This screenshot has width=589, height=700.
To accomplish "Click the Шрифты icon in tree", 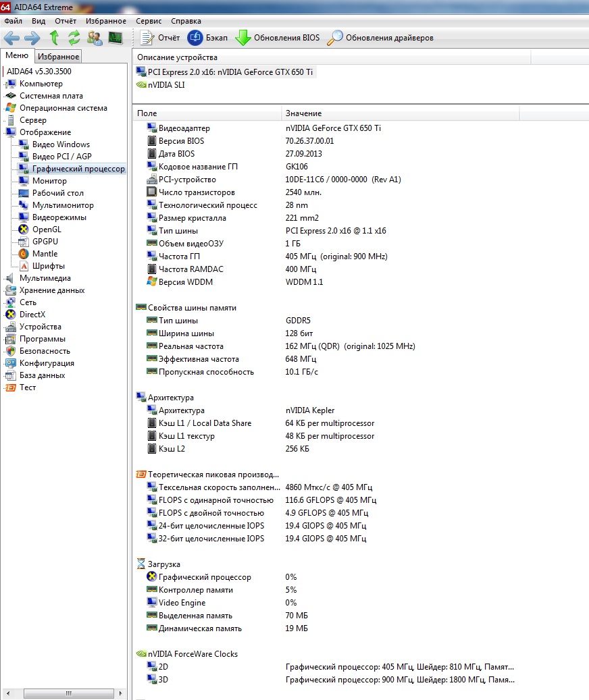I will click(x=23, y=266).
